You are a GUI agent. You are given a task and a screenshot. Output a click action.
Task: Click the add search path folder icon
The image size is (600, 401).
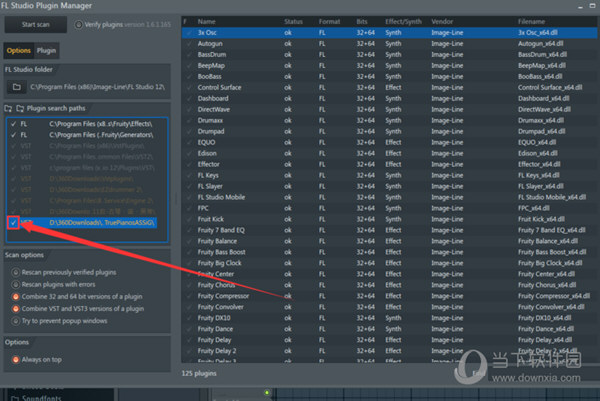8,109
